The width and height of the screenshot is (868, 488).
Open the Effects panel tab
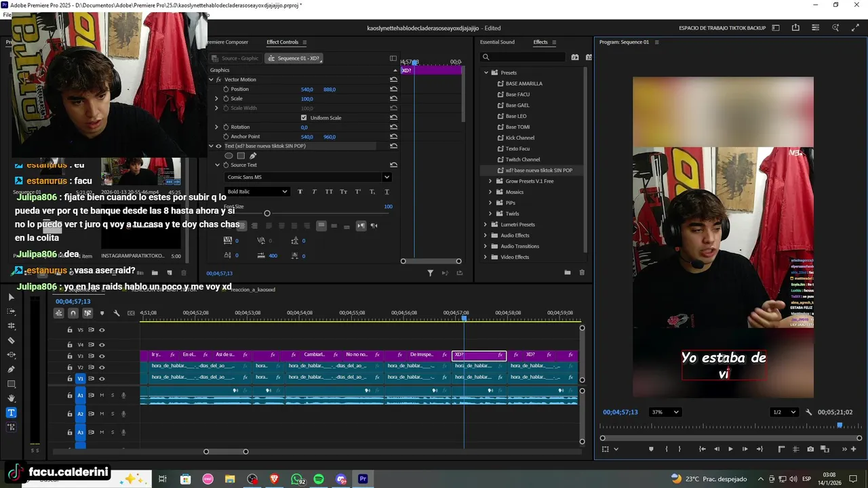coord(540,42)
